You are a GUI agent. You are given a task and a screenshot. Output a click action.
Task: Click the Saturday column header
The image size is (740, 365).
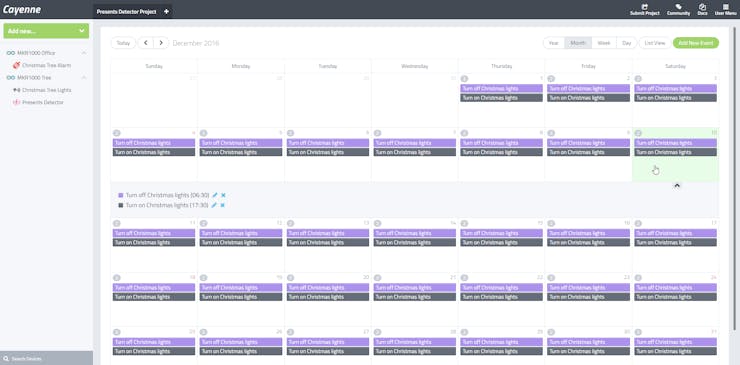pos(675,66)
